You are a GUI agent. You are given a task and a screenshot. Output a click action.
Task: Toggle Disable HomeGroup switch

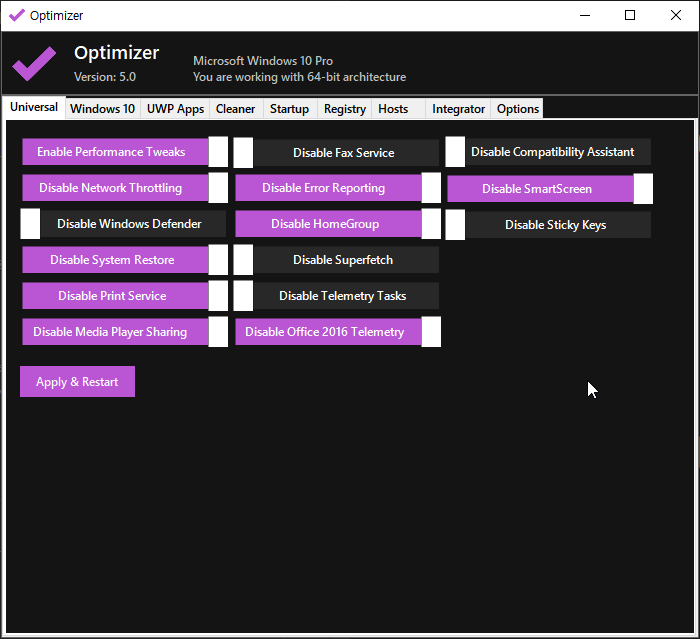[338, 224]
